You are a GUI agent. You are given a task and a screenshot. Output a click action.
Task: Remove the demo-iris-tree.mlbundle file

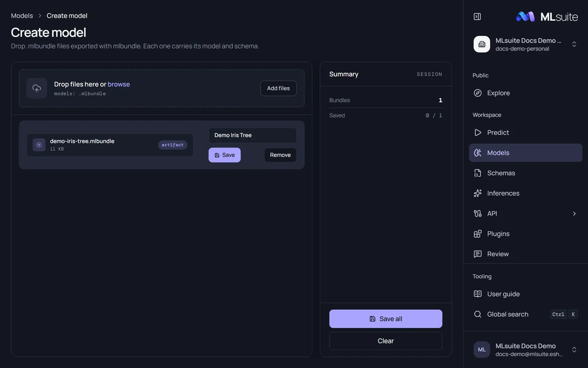[x=280, y=155]
